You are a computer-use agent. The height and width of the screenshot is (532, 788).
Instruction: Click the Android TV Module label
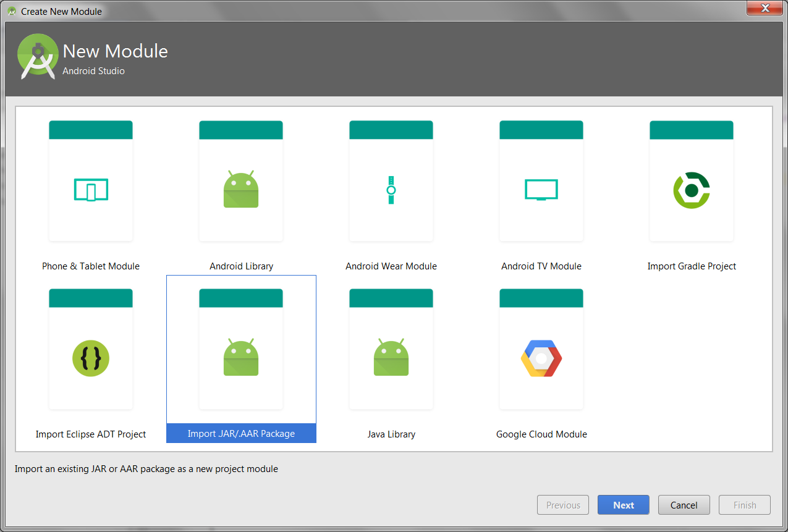tap(541, 266)
